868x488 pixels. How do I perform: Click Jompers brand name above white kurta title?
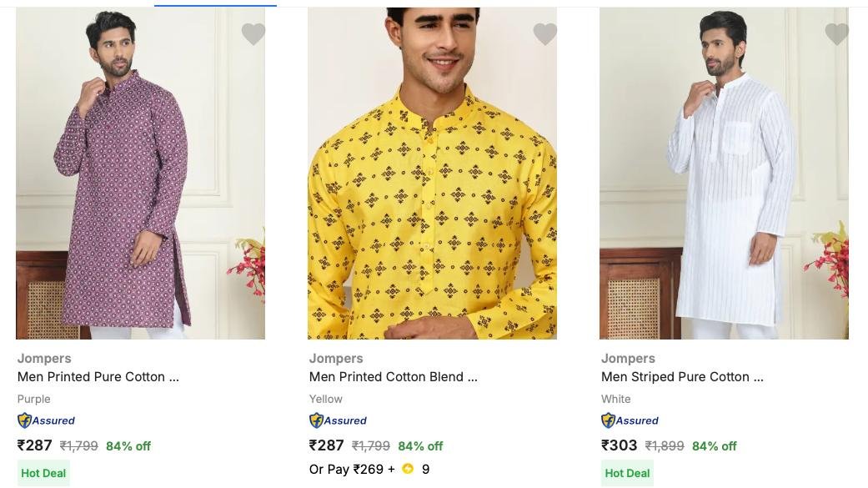(628, 359)
